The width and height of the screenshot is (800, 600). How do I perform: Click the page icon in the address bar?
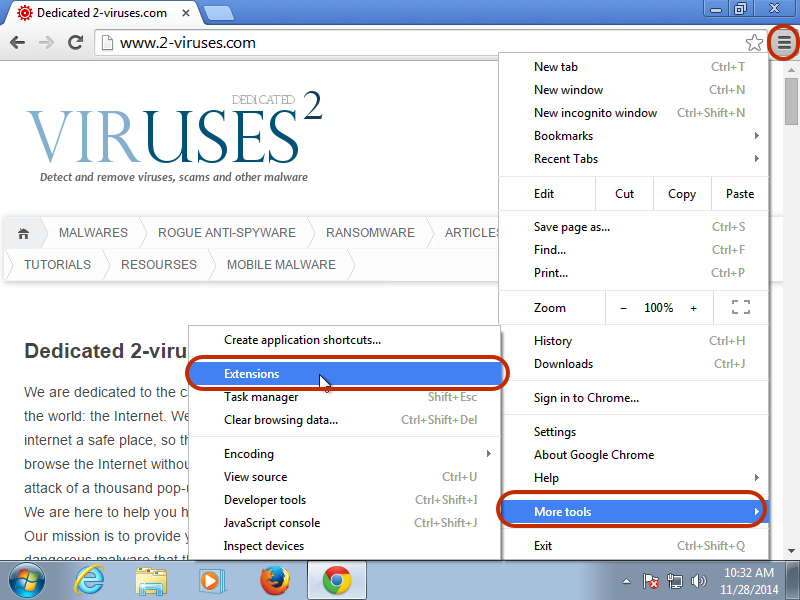(107, 43)
